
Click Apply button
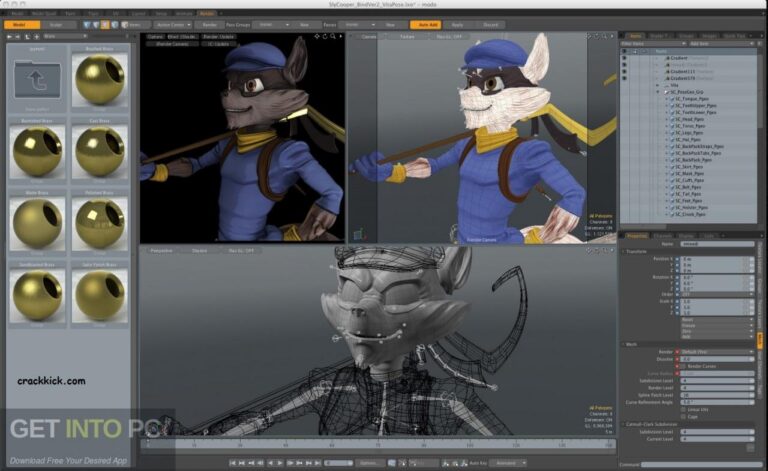coord(457,24)
